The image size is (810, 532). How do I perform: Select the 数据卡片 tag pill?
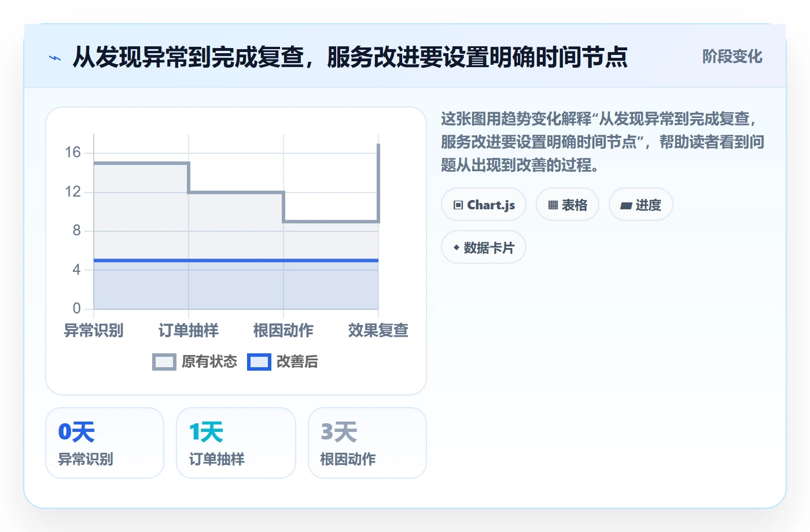(x=484, y=247)
